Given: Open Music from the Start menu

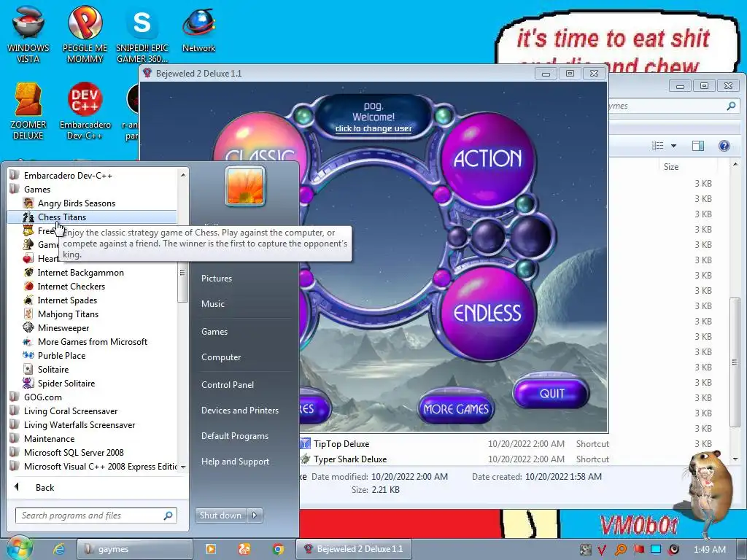Looking at the screenshot, I should coord(212,304).
